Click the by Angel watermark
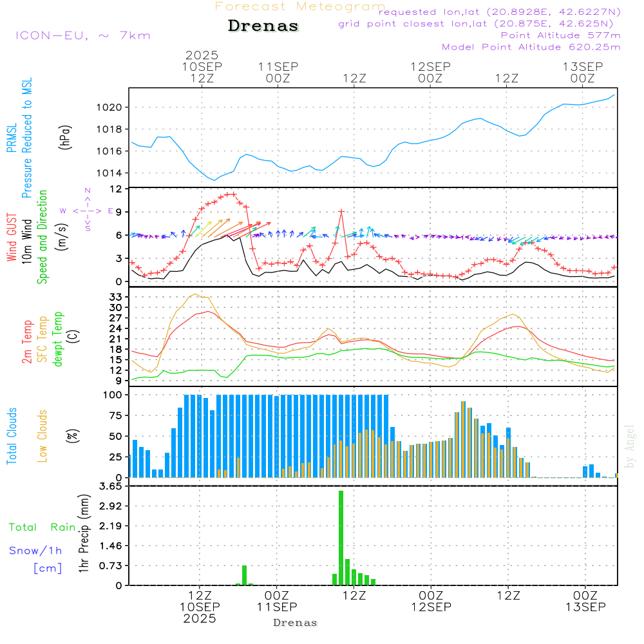The height and width of the screenshot is (644, 644). 630,447
